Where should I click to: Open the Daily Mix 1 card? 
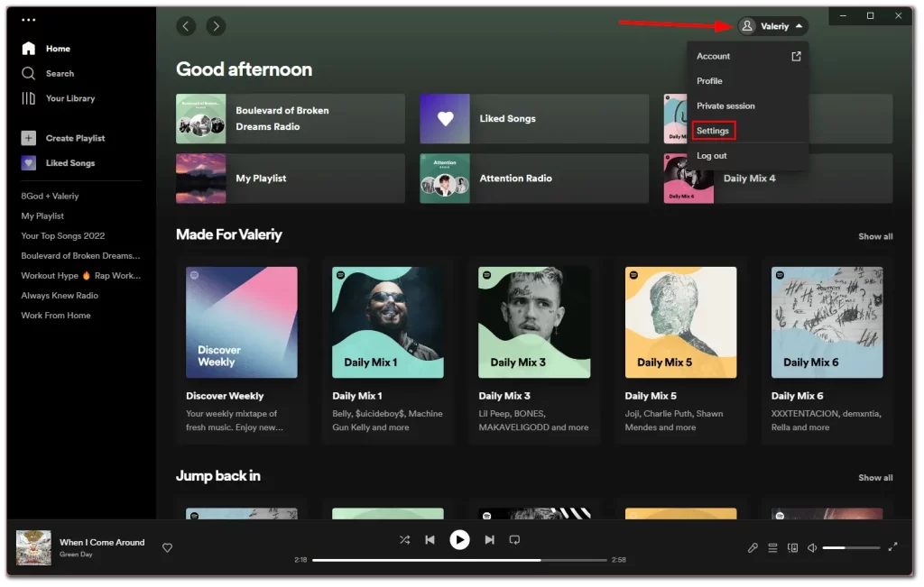tap(388, 352)
